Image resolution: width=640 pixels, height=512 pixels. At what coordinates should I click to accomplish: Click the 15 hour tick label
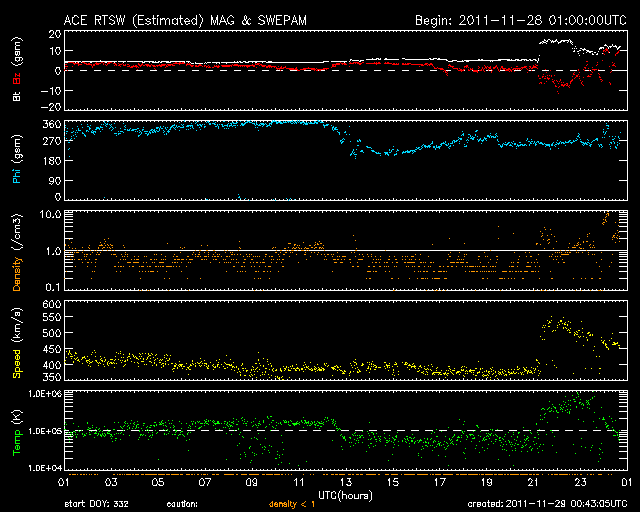tap(393, 482)
